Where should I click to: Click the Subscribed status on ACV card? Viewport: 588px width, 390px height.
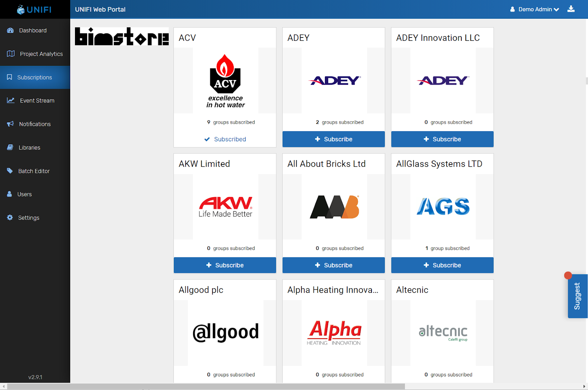point(225,139)
